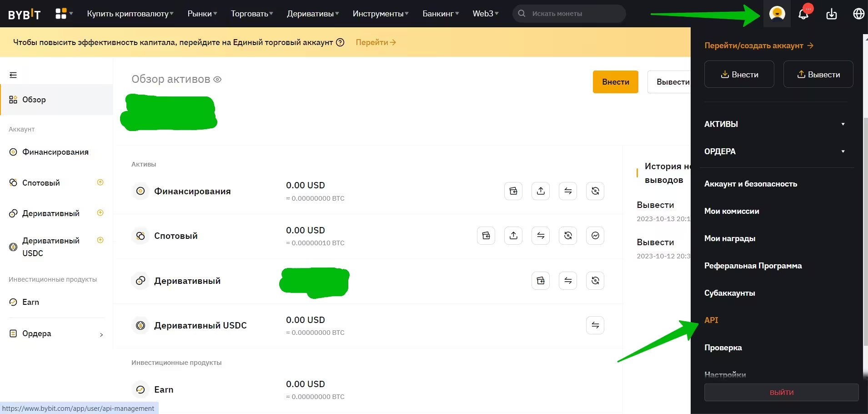The width and height of the screenshot is (868, 414).
Task: Expand Web3 dropdown menu
Action: (486, 14)
